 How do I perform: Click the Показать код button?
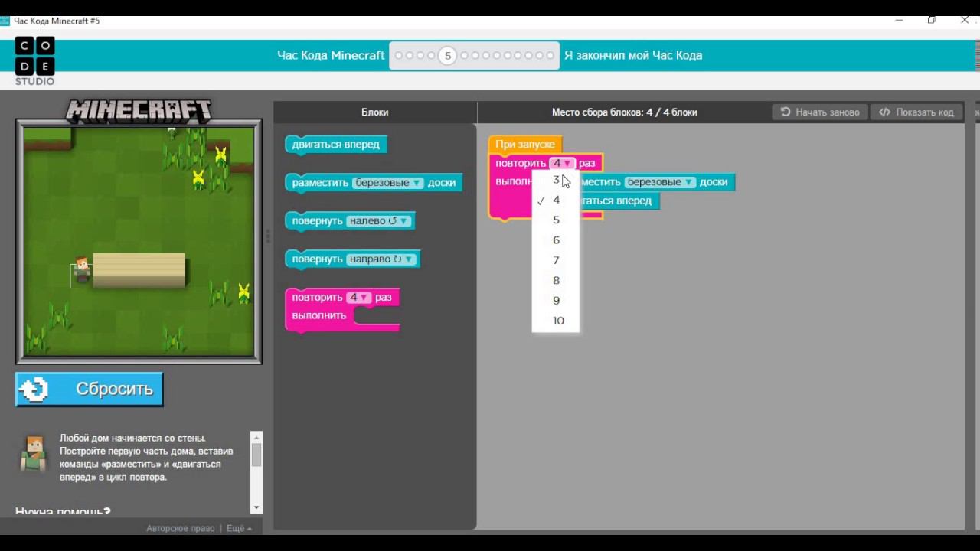tap(916, 112)
